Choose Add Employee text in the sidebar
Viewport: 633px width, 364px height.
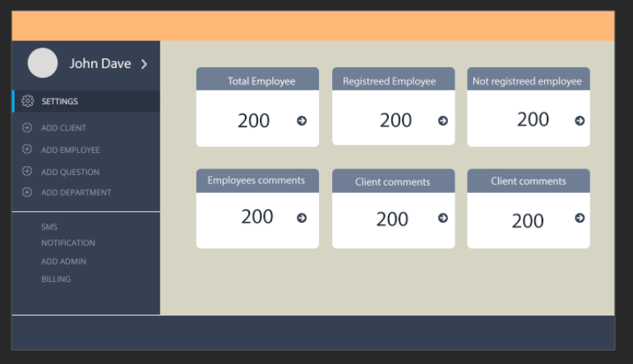(71, 150)
